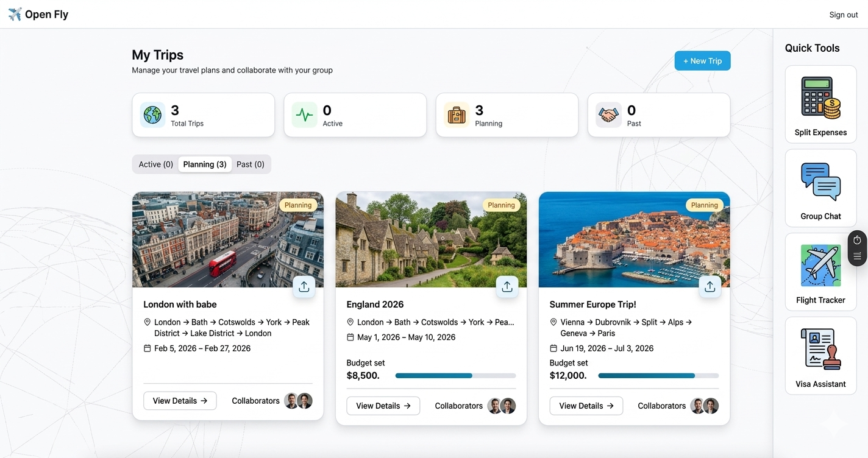Open Group Chat from Quick Tools

(x=820, y=188)
